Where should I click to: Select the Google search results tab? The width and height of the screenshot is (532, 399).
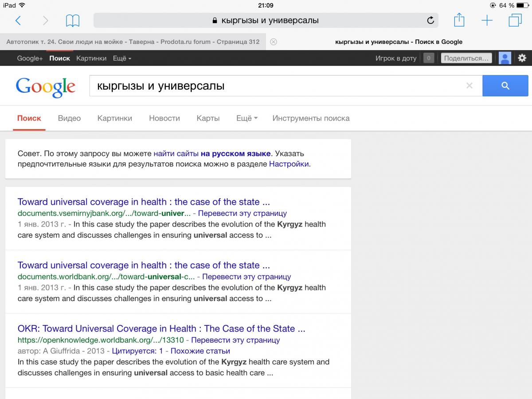tap(399, 42)
